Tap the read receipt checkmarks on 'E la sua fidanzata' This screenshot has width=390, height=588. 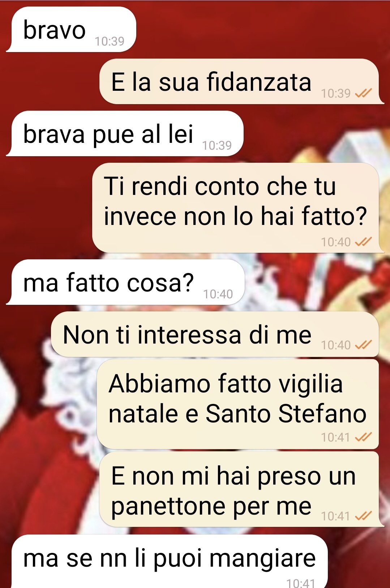coord(363,94)
